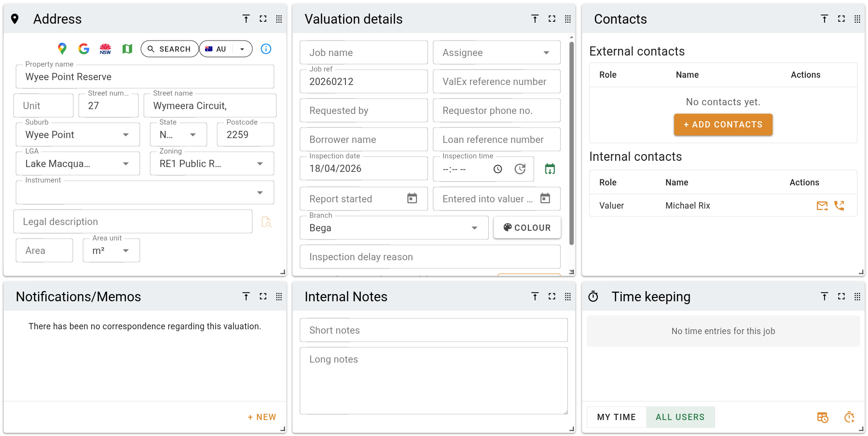This screenshot has height=436, width=868.
Task: Pin Address panel to top
Action: 246,19
